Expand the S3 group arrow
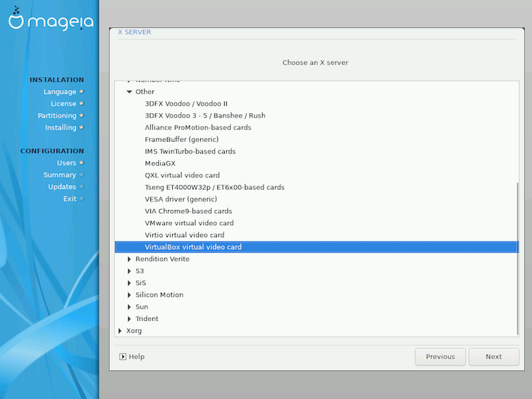 (x=129, y=271)
